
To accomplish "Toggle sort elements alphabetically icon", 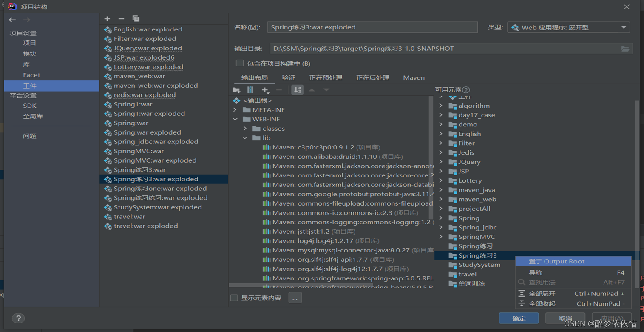I will [x=298, y=90].
